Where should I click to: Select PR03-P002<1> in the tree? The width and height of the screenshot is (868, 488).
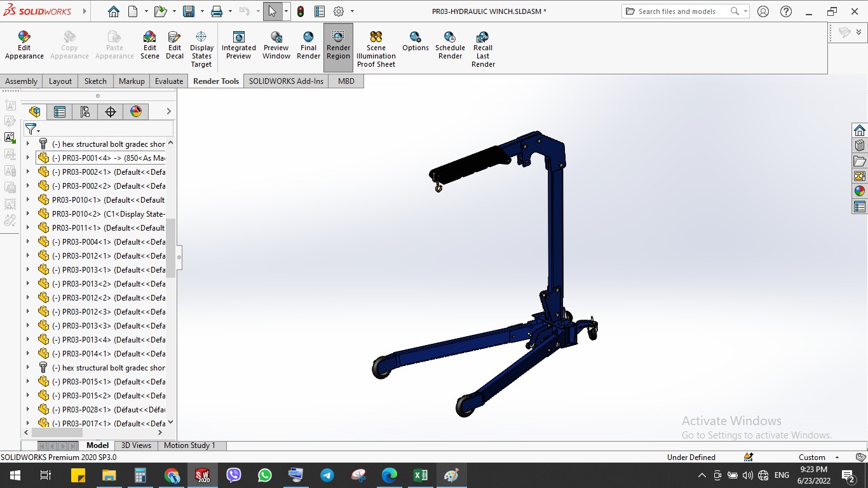point(101,172)
